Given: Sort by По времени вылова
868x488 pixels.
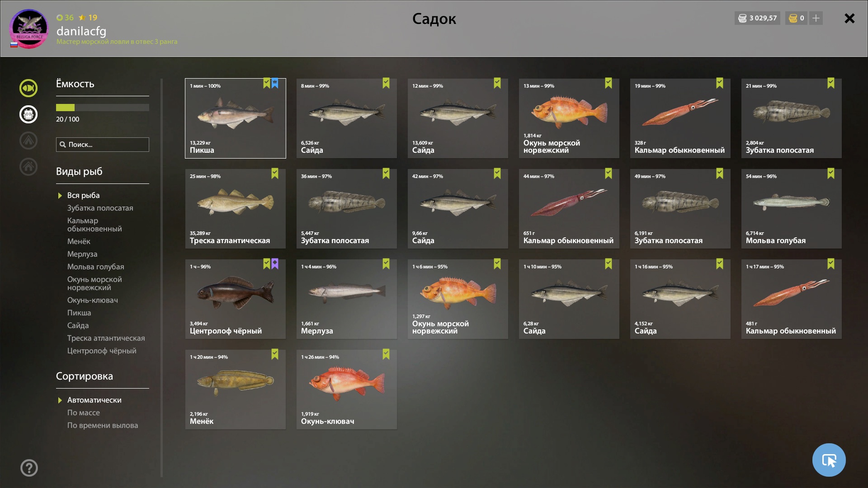Looking at the screenshot, I should 103,425.
